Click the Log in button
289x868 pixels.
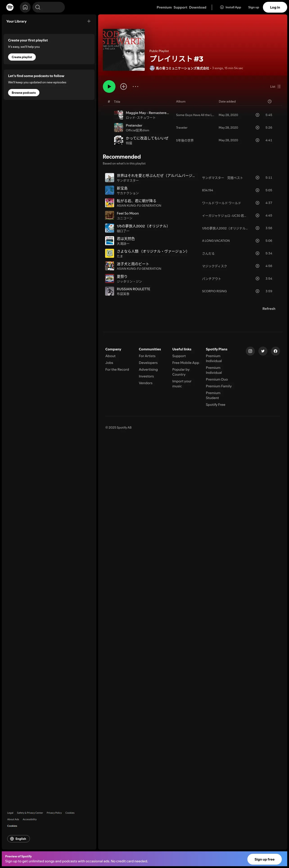[x=275, y=7]
